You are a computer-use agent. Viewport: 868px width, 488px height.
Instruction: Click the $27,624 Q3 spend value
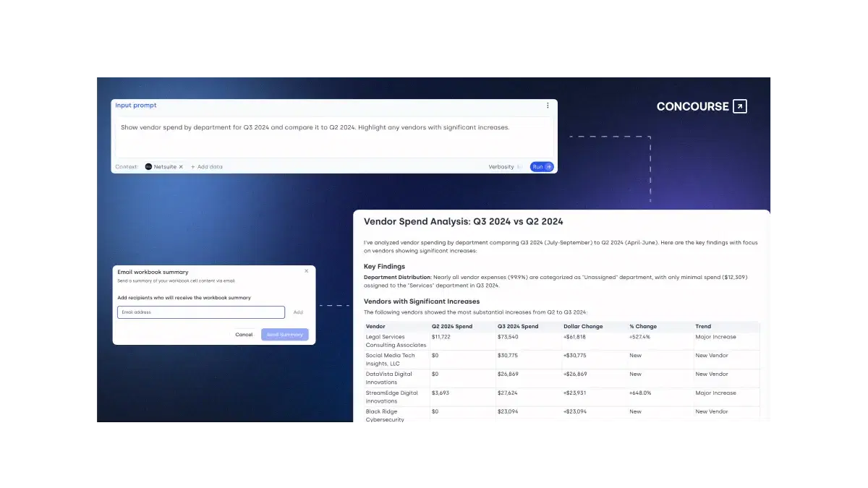(x=507, y=393)
